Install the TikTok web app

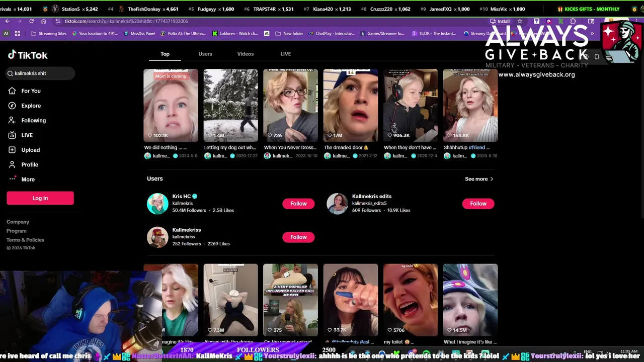click(x=500, y=21)
